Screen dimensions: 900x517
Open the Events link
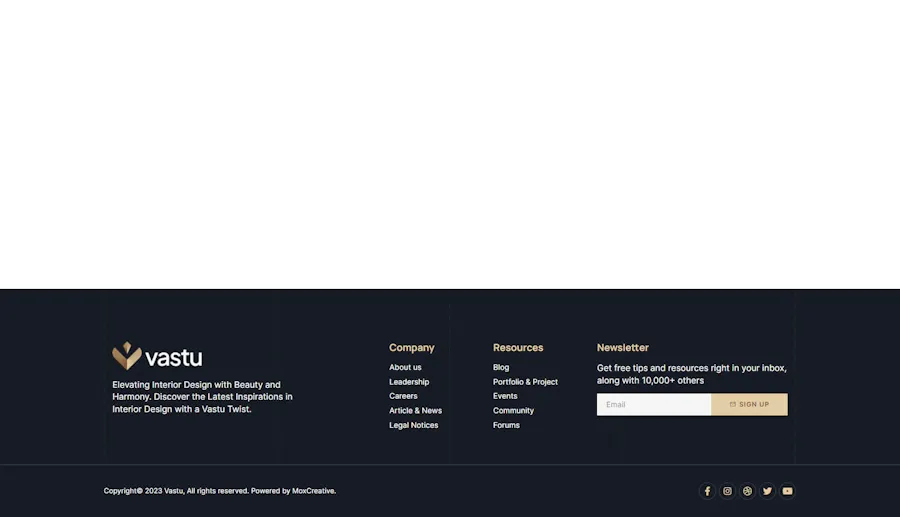point(505,396)
